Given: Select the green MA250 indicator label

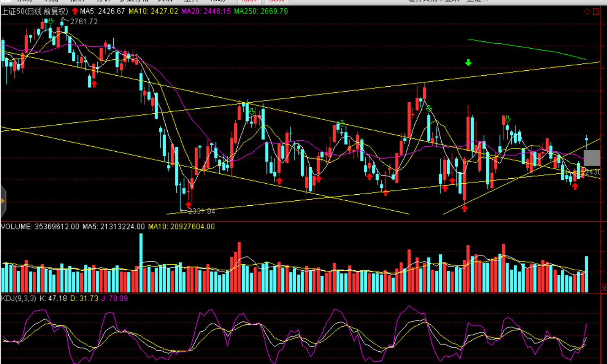Looking at the screenshot, I should [261, 11].
